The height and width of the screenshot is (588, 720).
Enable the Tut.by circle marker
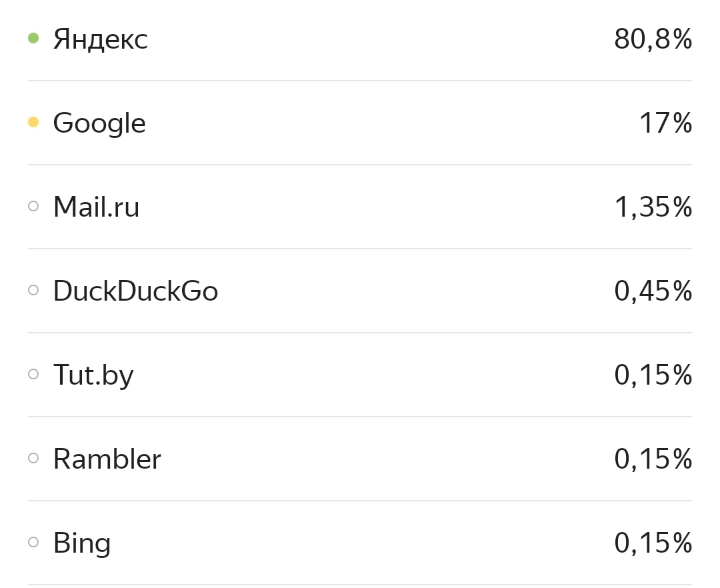(x=33, y=375)
